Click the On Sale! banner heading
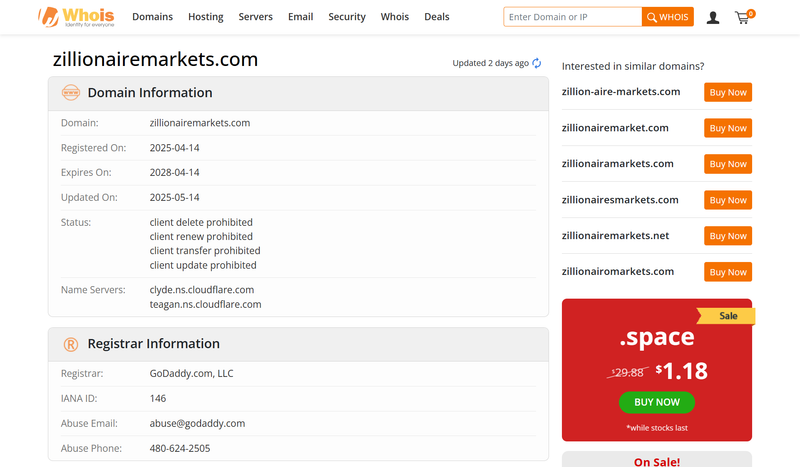 pyautogui.click(x=657, y=462)
